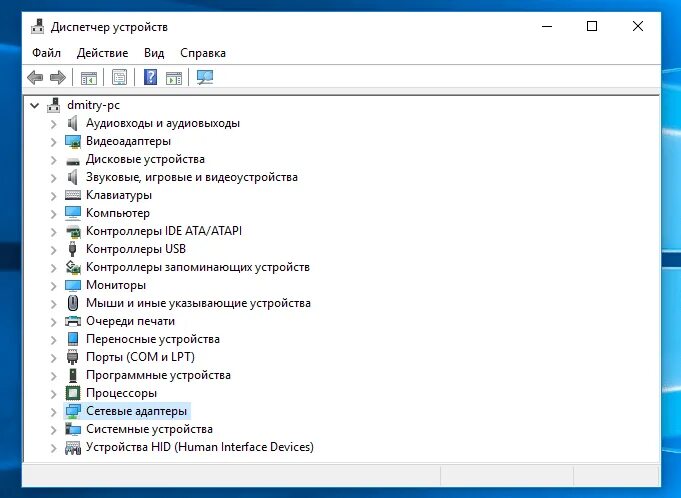Select the Переносные устройства label
The width and height of the screenshot is (681, 498).
pyautogui.click(x=152, y=339)
